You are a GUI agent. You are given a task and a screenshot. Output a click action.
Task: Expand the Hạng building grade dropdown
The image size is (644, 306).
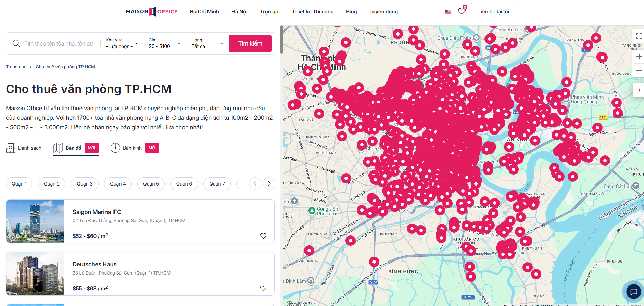click(207, 43)
